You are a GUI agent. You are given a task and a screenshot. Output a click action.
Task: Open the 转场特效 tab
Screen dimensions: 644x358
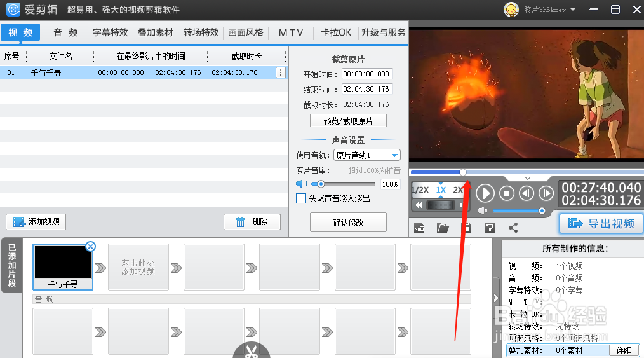[201, 32]
